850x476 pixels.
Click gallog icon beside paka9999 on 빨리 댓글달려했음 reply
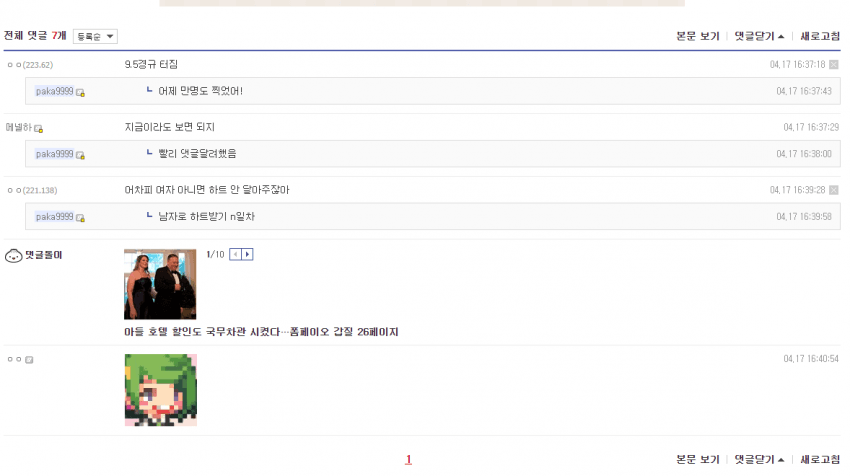coord(80,156)
